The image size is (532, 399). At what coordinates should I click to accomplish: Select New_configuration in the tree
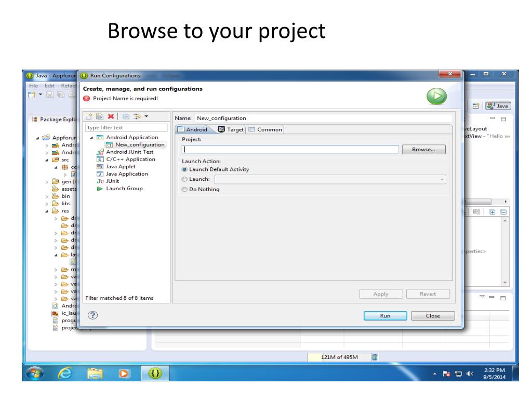[x=136, y=144]
